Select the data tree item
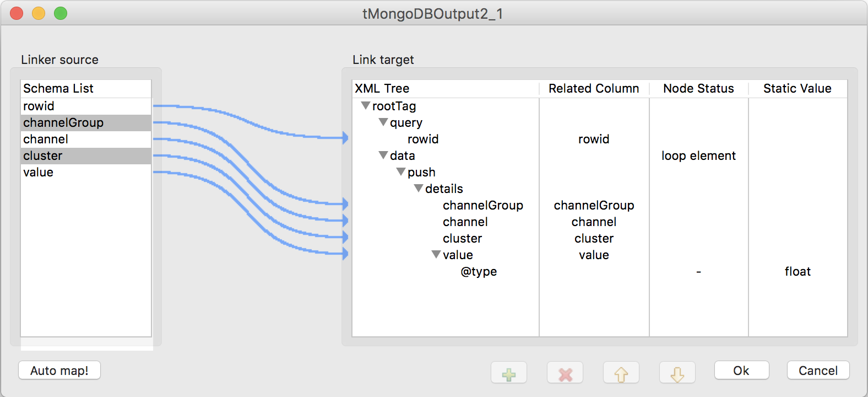This screenshot has height=397, width=868. click(403, 155)
